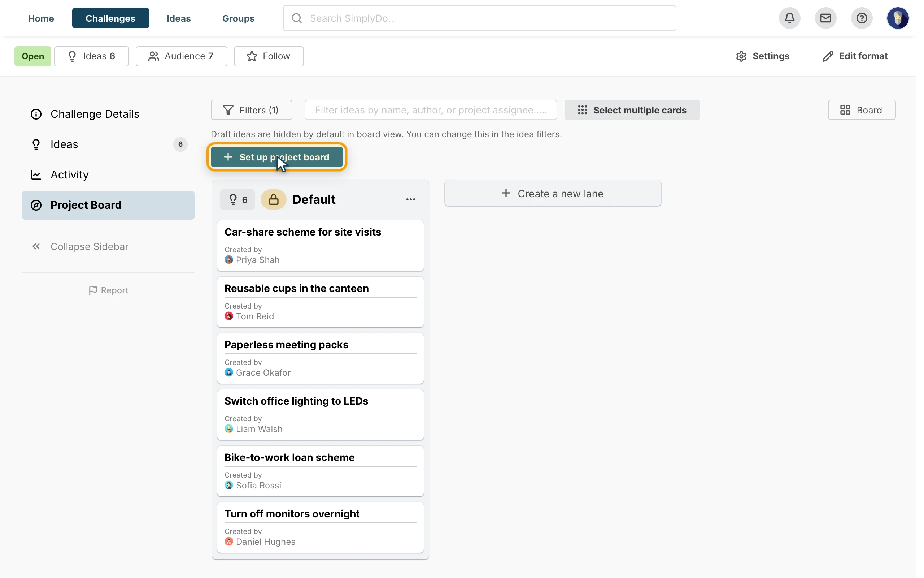Create a new lane
This screenshot has height=578, width=924.
pos(553,193)
